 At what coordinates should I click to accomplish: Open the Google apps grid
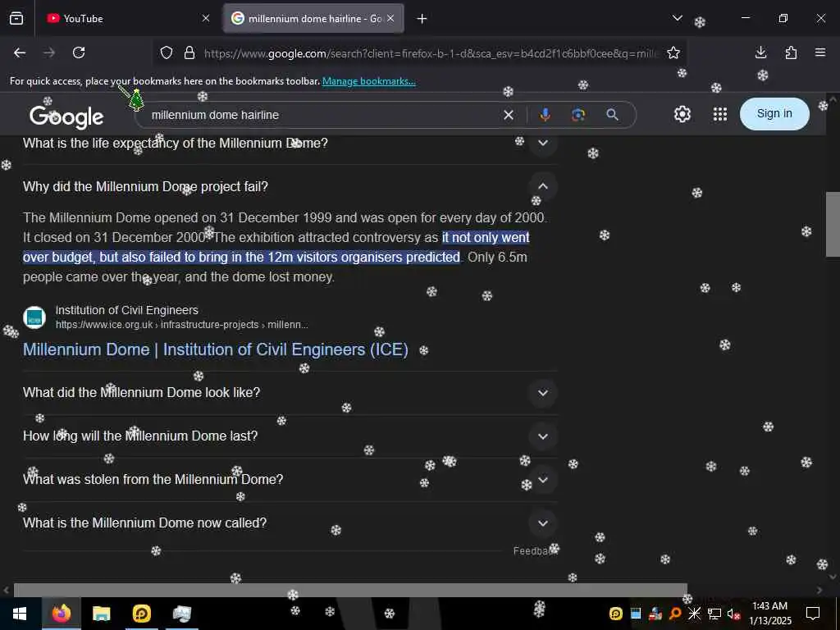coord(720,114)
